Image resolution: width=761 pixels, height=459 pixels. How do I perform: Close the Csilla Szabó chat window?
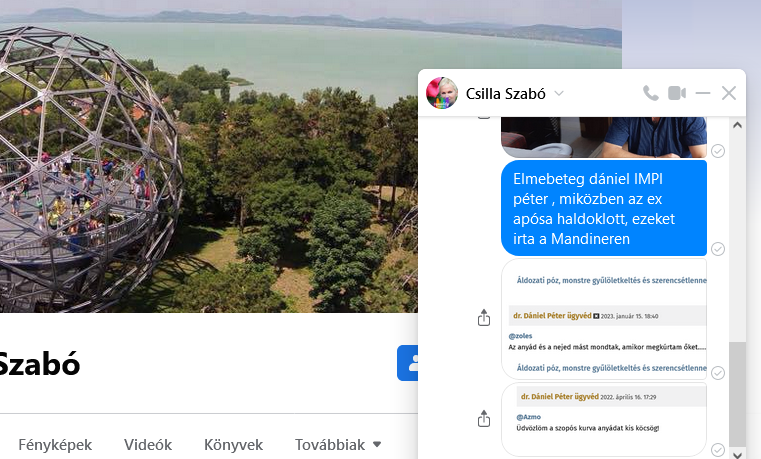728,93
